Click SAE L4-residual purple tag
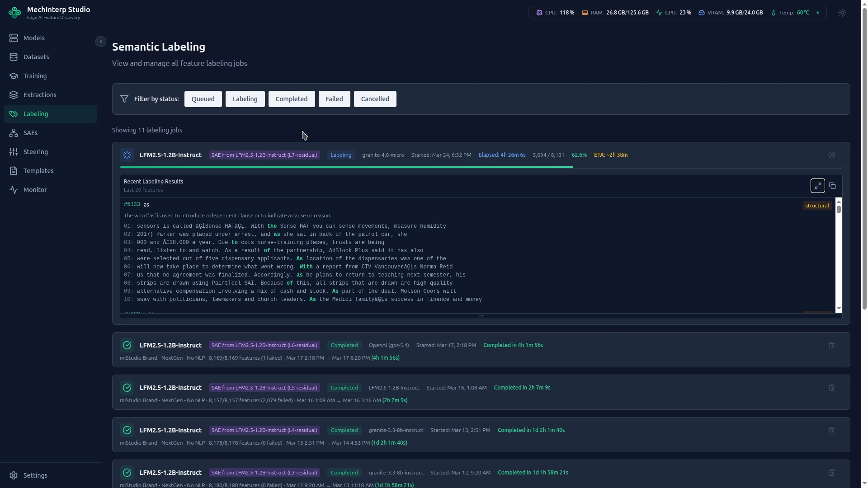The image size is (868, 488). tap(264, 430)
